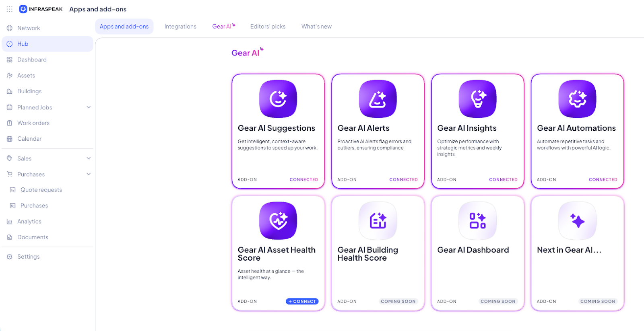Click the Asset Health Score heart icon
The width and height of the screenshot is (644, 331).
278,221
